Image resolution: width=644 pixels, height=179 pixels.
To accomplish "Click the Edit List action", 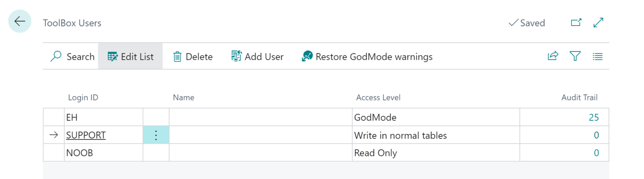I will pos(130,57).
